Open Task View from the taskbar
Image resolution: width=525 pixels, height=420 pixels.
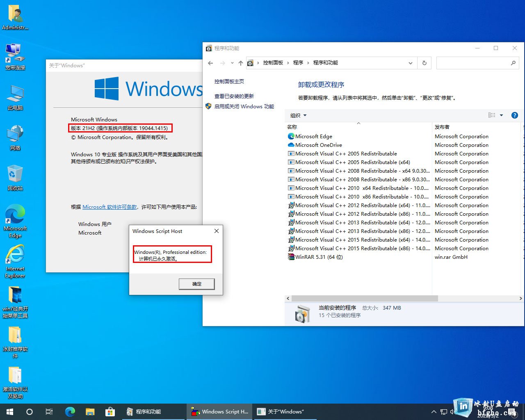click(49, 412)
